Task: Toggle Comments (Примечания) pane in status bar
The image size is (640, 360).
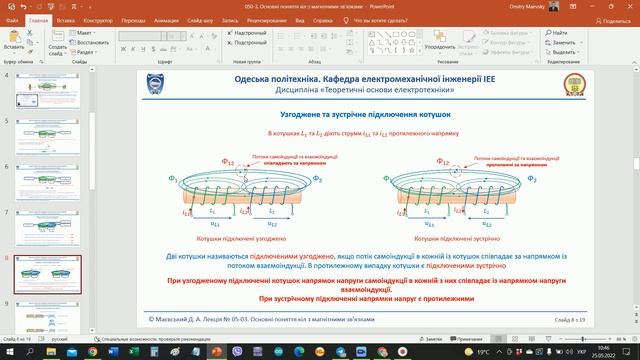Action: (467, 339)
